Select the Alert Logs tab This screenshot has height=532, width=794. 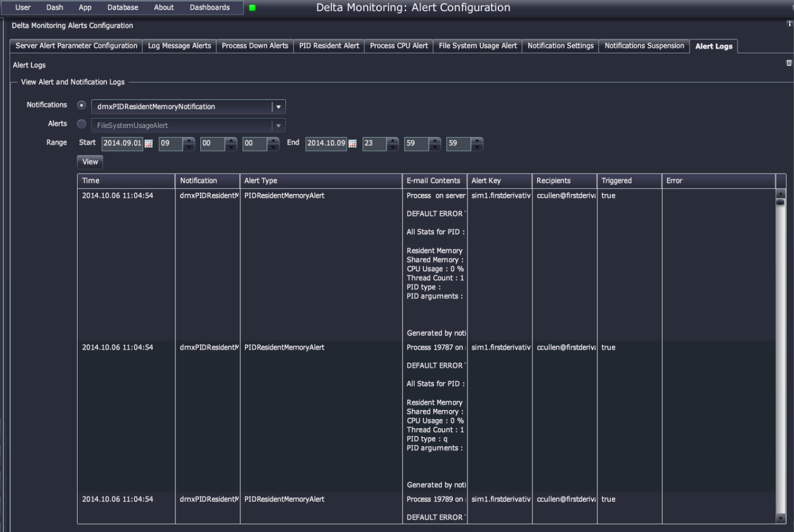click(x=714, y=46)
